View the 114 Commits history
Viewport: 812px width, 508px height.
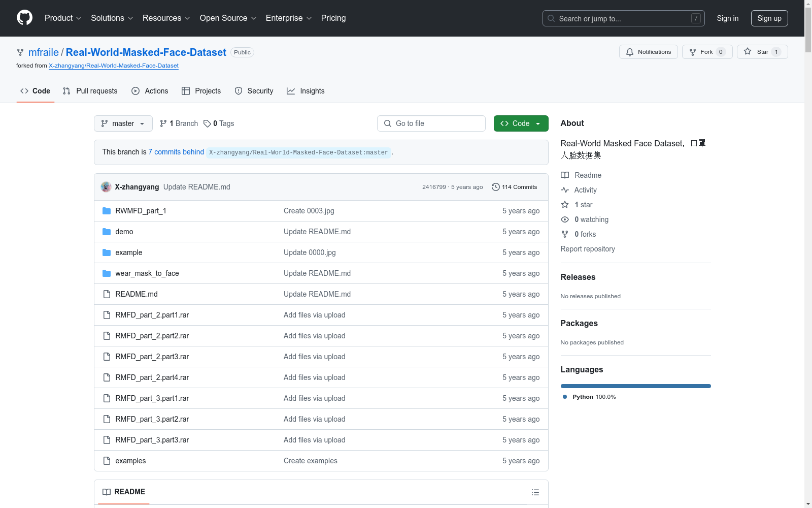coord(515,187)
